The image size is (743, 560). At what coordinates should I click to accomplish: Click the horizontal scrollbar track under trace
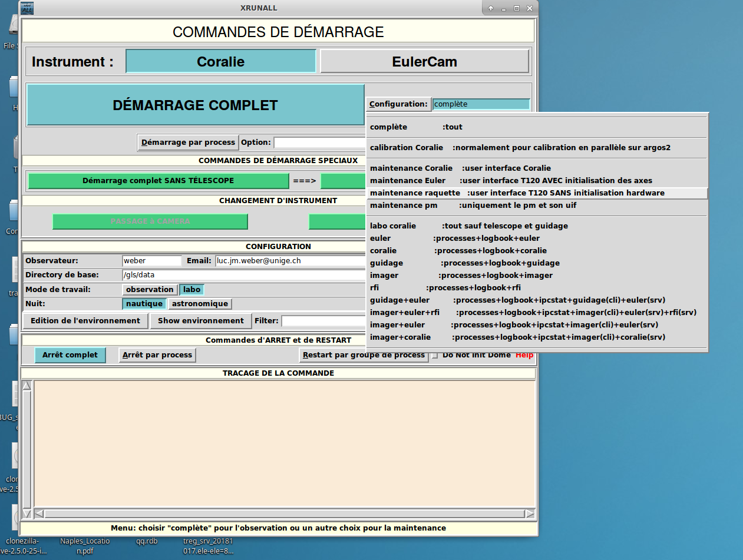283,513
